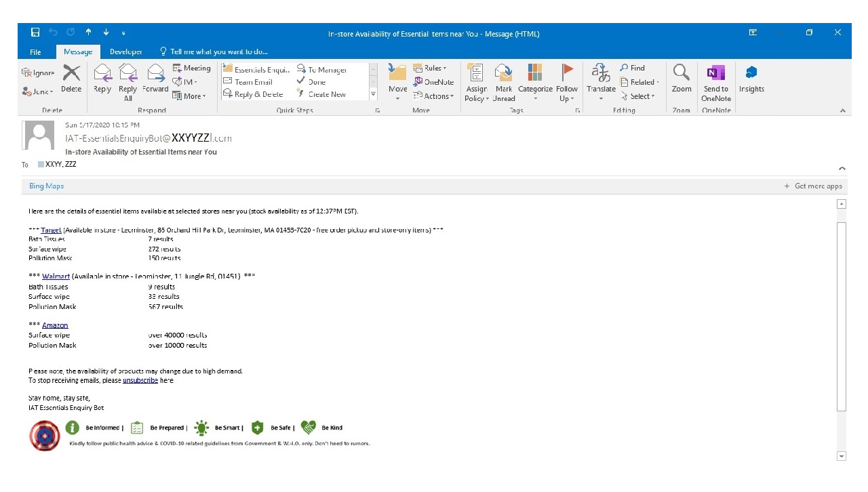
Task: Click the shield logo in the email signature
Action: coord(45,435)
